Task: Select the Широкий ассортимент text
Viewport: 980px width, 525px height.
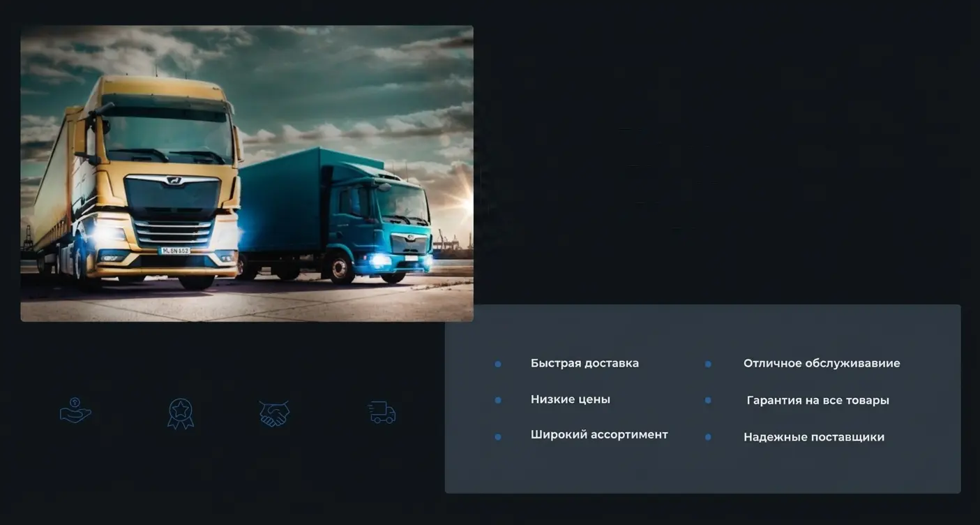Action: [598, 435]
